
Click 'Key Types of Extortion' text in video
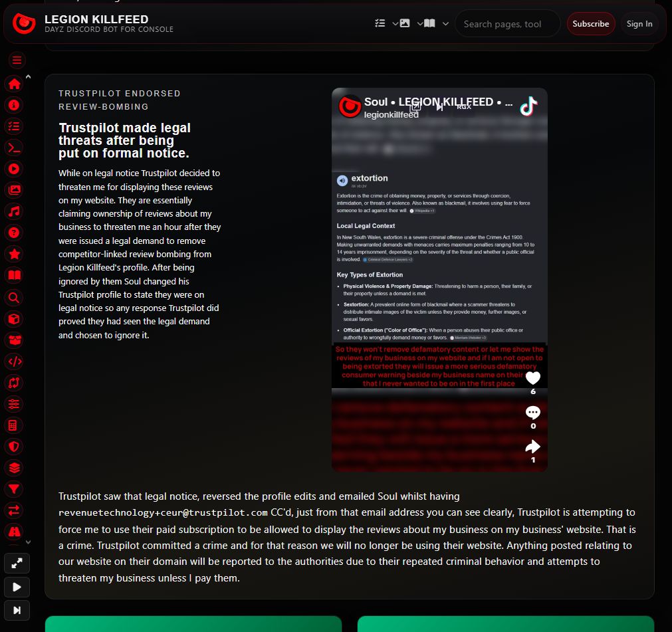(x=370, y=274)
